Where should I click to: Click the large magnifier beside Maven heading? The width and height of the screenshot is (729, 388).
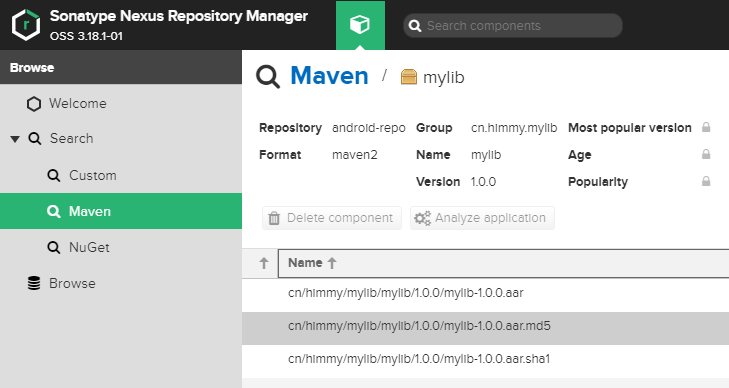(268, 76)
